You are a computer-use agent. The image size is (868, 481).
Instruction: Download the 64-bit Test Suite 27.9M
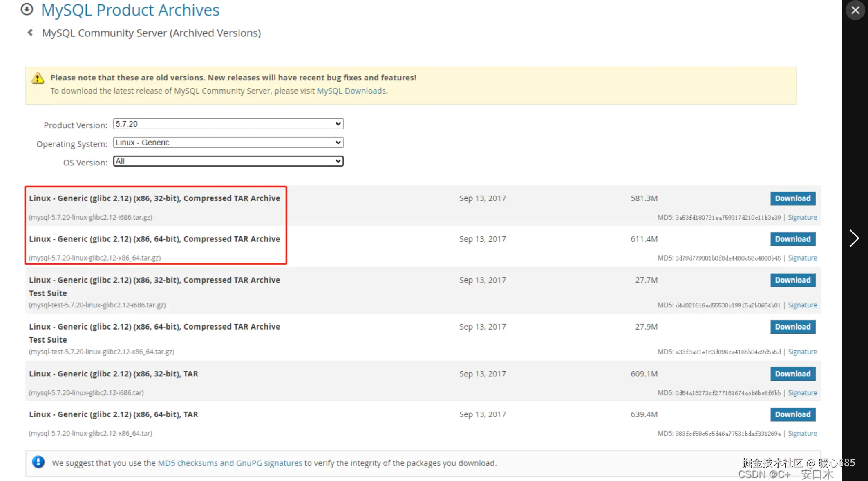[792, 327]
